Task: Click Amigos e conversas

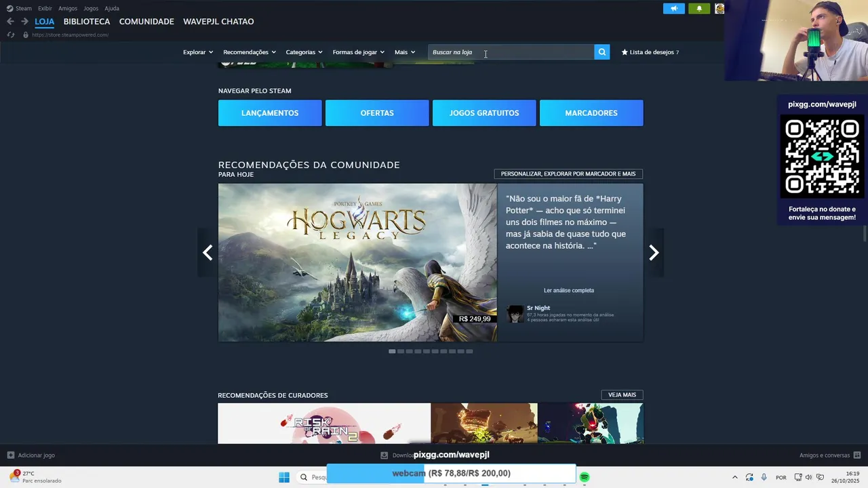Action: (x=825, y=455)
